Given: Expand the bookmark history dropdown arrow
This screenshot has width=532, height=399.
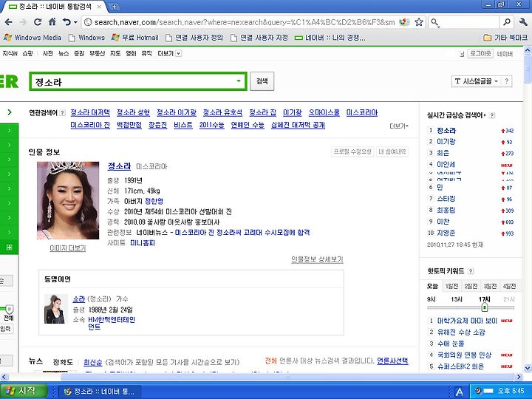Looking at the screenshot, I should coord(75,22).
